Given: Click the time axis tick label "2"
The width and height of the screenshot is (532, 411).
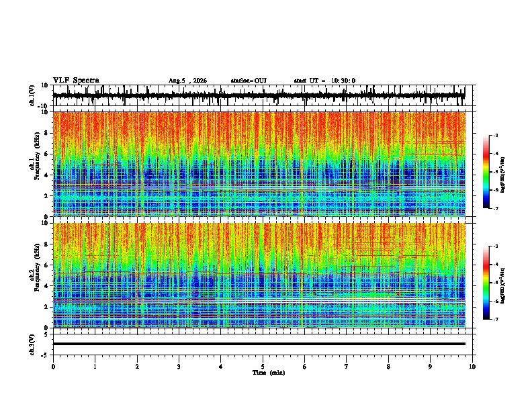Looking at the screenshot, I should (137, 367).
